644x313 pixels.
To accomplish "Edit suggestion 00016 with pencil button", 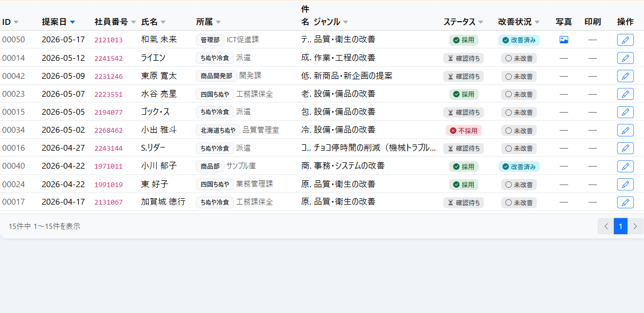I will (x=625, y=148).
